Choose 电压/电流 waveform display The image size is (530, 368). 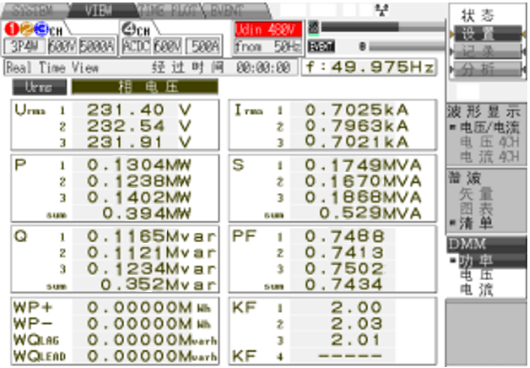[489, 127]
